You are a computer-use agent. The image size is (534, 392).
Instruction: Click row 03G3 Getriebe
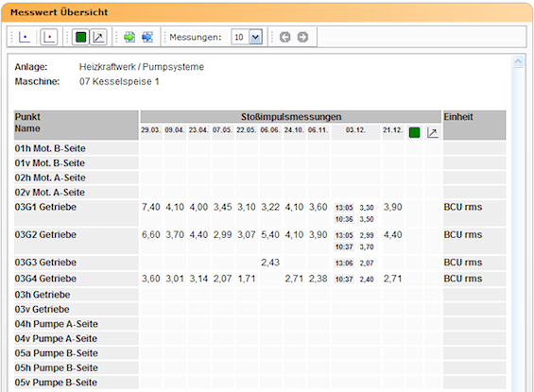(260, 263)
